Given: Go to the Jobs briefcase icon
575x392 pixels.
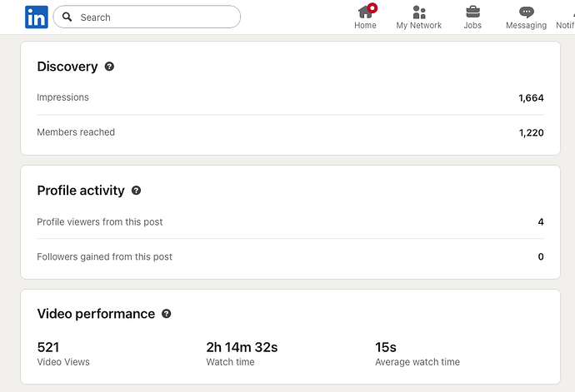Looking at the screenshot, I should pyautogui.click(x=472, y=12).
